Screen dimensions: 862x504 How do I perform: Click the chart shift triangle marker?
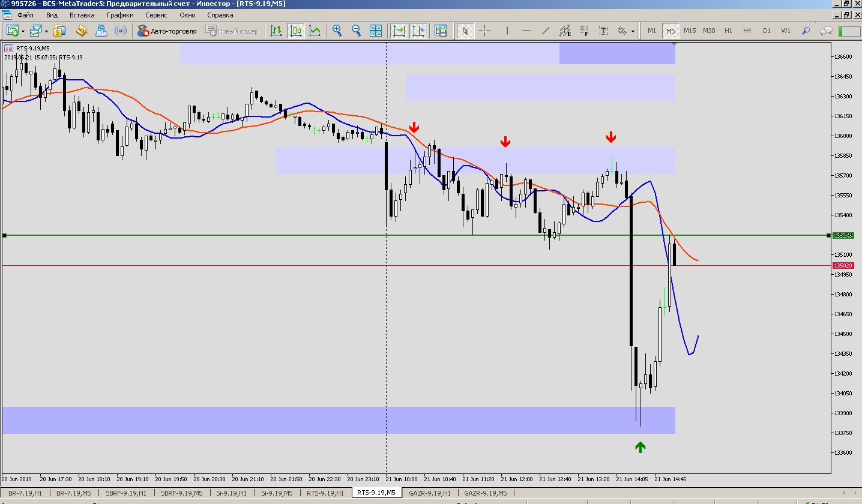point(675,44)
